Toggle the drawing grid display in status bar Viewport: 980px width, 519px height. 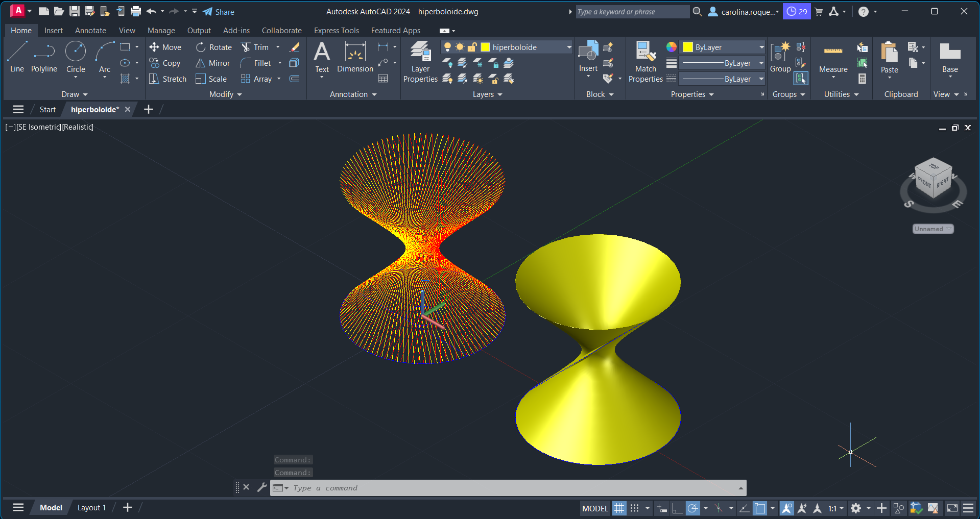pyautogui.click(x=619, y=508)
